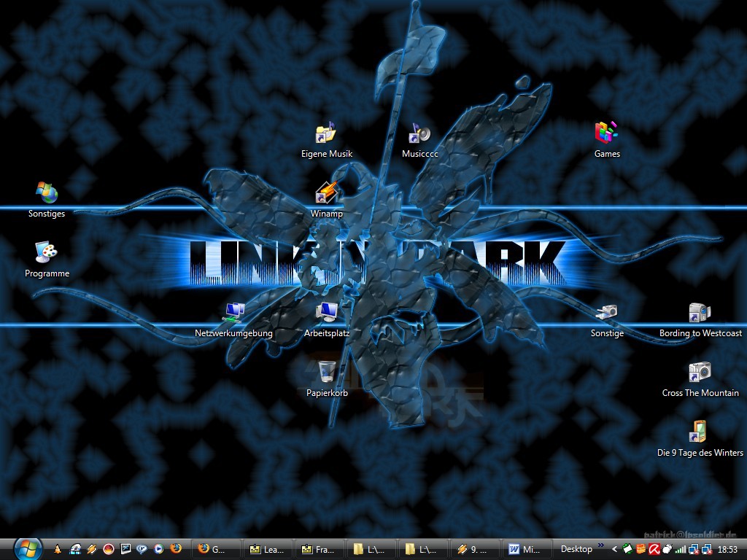Open the Cross The Mountain shortcut
Screen dimensions: 747x560
pyautogui.click(x=700, y=379)
